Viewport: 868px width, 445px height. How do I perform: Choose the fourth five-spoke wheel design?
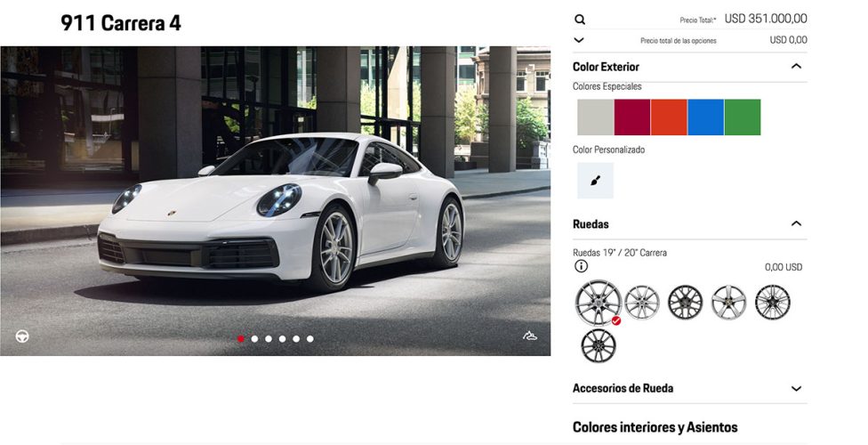728,303
